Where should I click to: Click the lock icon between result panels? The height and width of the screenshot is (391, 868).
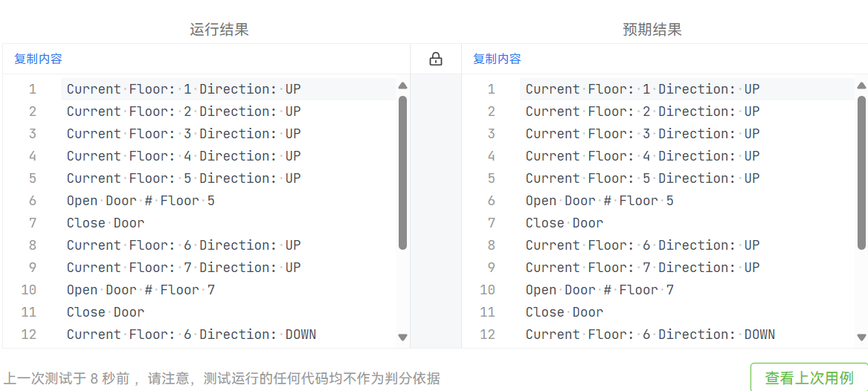click(x=436, y=59)
